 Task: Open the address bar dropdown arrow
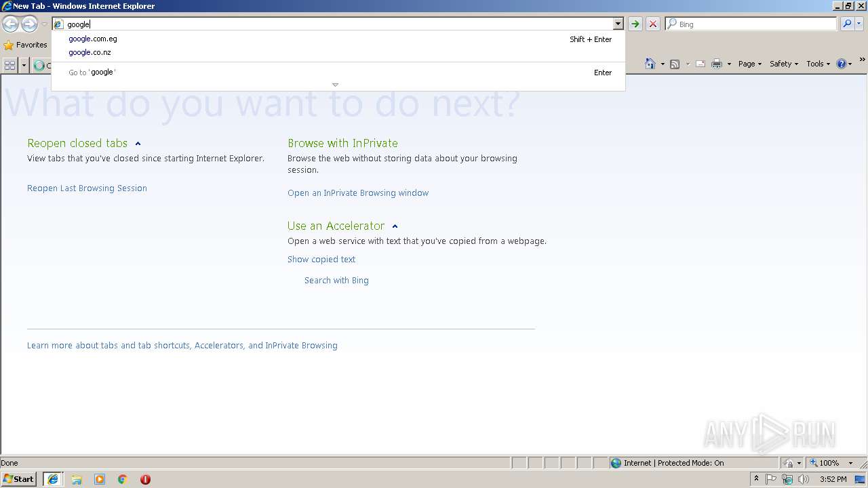pos(618,24)
